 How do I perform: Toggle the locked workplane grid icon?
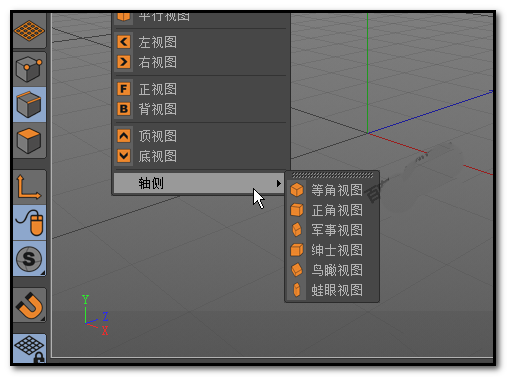(29, 348)
